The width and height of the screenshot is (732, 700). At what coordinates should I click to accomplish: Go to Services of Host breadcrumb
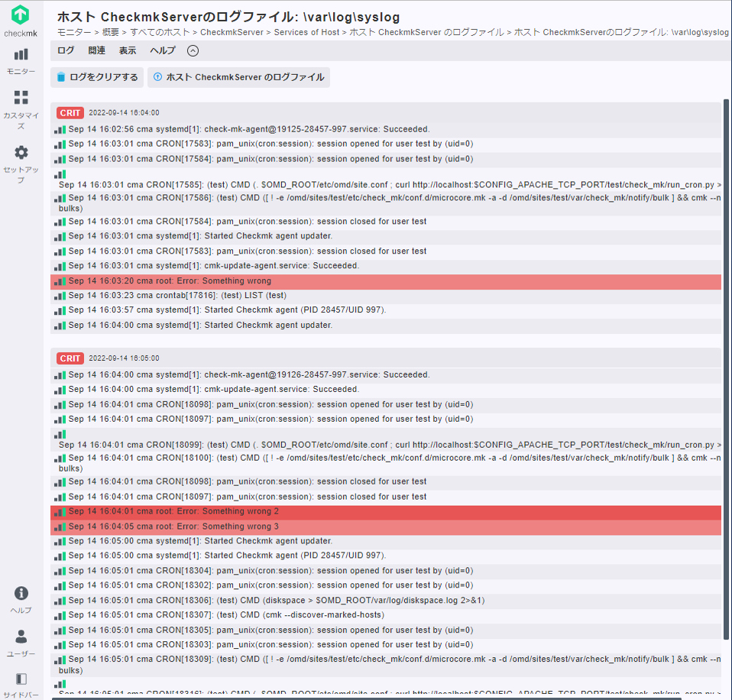pos(306,32)
